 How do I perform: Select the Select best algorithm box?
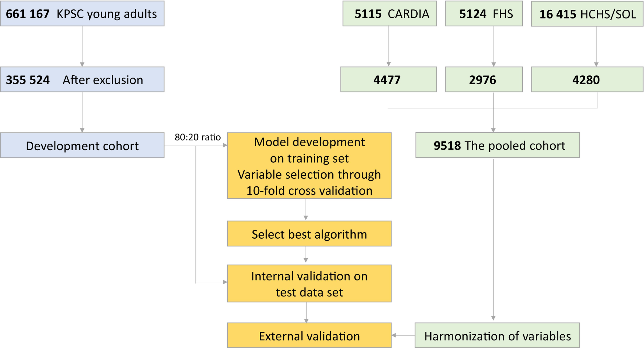click(x=309, y=234)
